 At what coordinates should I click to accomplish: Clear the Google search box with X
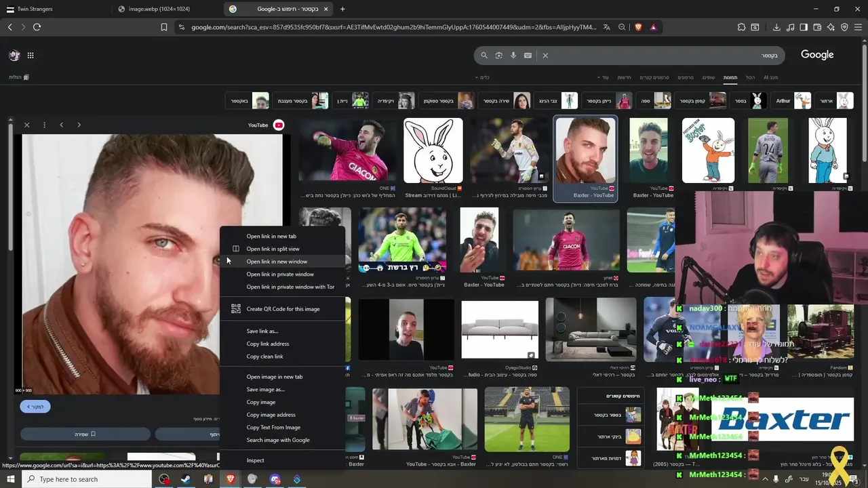point(545,56)
